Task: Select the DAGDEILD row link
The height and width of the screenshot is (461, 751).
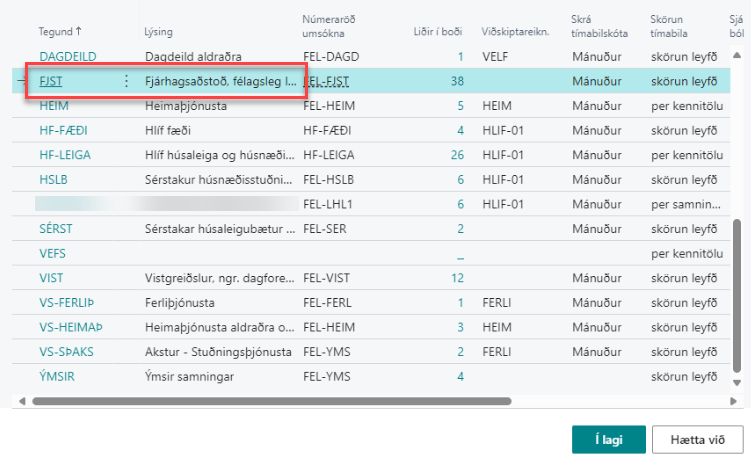Action: click(x=70, y=57)
